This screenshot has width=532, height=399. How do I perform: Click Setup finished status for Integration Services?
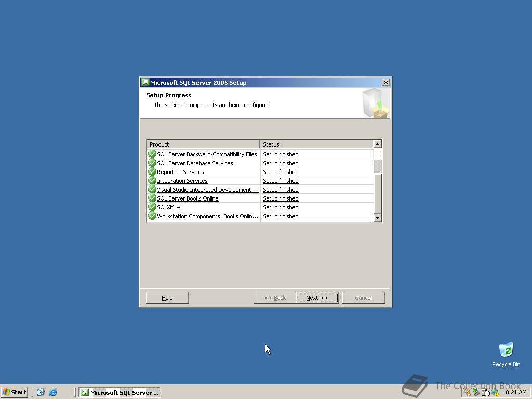[x=281, y=181]
